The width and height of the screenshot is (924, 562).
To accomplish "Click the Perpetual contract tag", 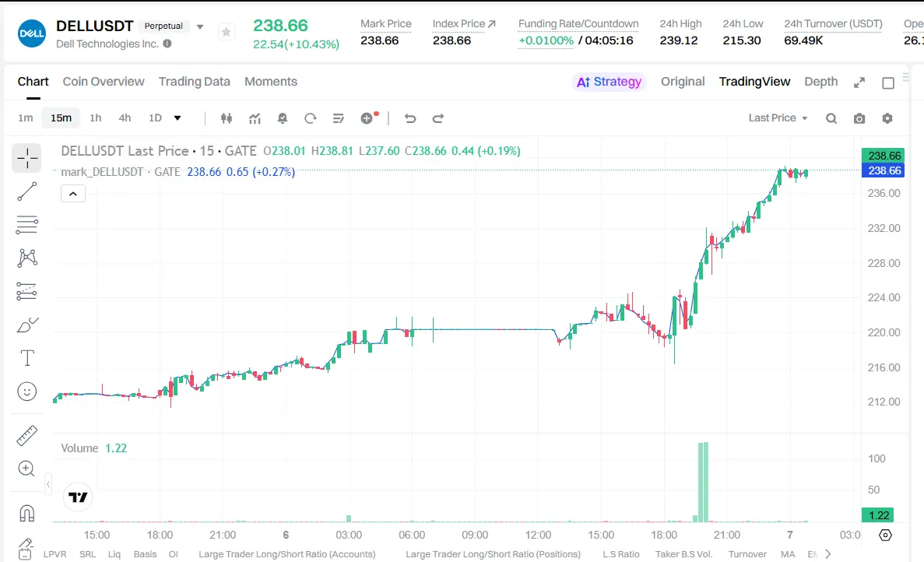I will [x=163, y=26].
